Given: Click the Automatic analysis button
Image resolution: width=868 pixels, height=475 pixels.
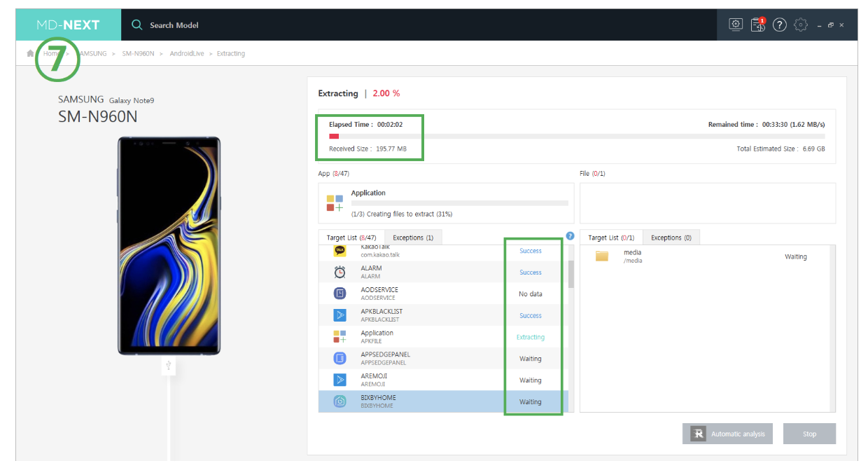Looking at the screenshot, I should coord(728,434).
